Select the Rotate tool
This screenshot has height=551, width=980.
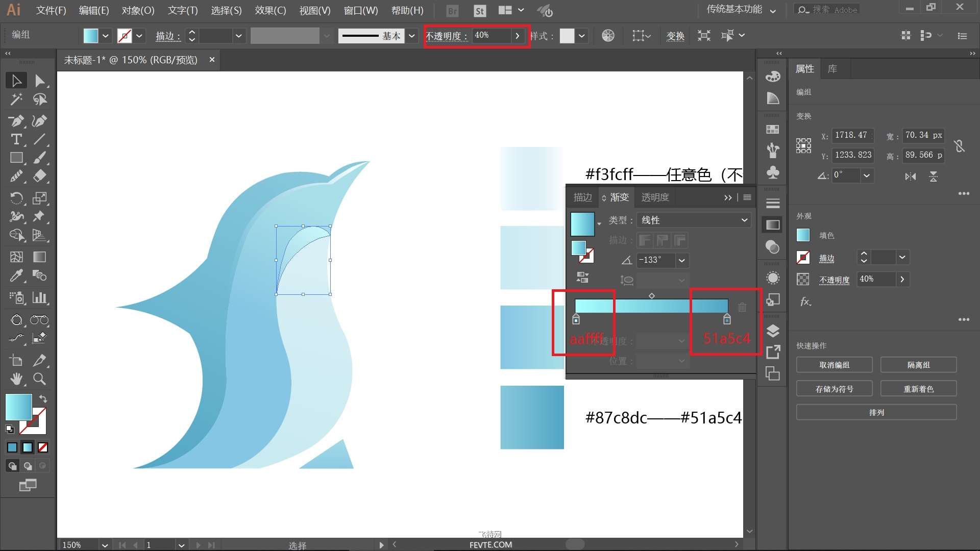point(16,198)
